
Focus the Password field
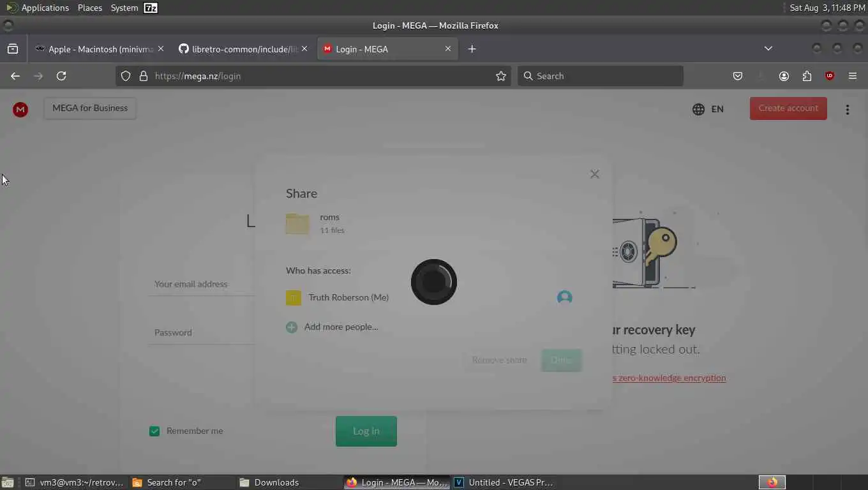[201, 332]
